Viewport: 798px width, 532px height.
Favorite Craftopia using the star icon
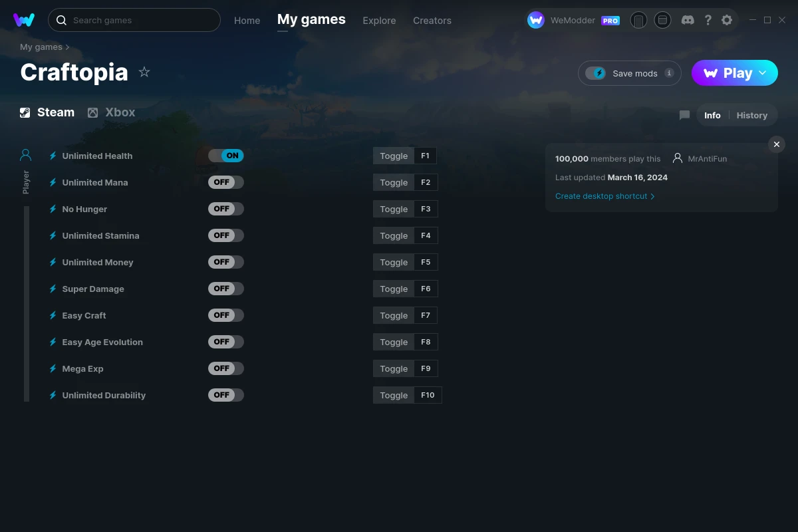pyautogui.click(x=144, y=72)
